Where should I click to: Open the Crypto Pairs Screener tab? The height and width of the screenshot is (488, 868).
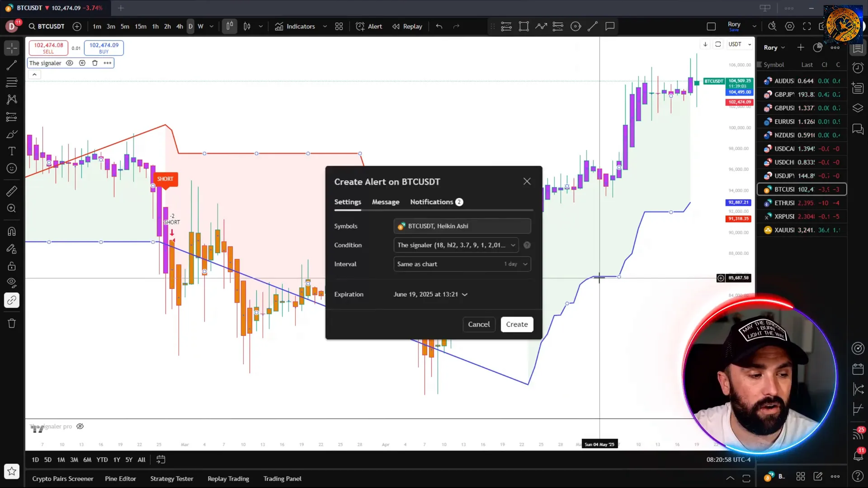(63, 479)
